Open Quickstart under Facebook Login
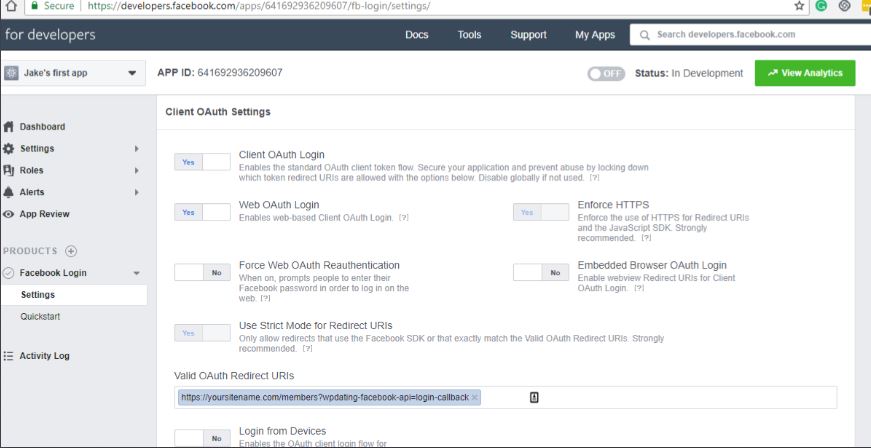 click(40, 316)
